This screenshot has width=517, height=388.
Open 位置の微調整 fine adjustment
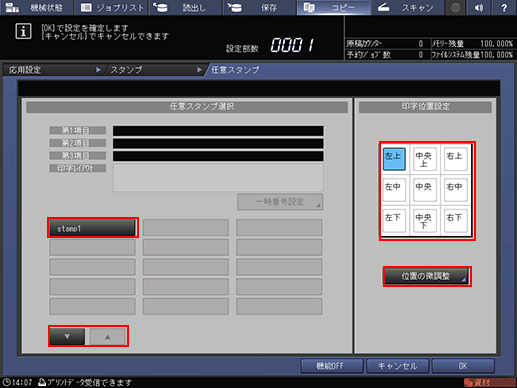click(427, 276)
